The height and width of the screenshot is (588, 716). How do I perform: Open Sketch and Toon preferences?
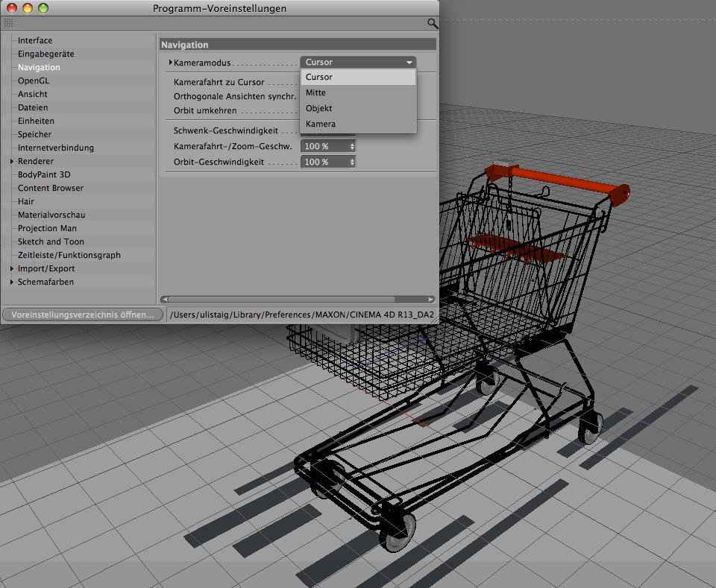coord(51,242)
